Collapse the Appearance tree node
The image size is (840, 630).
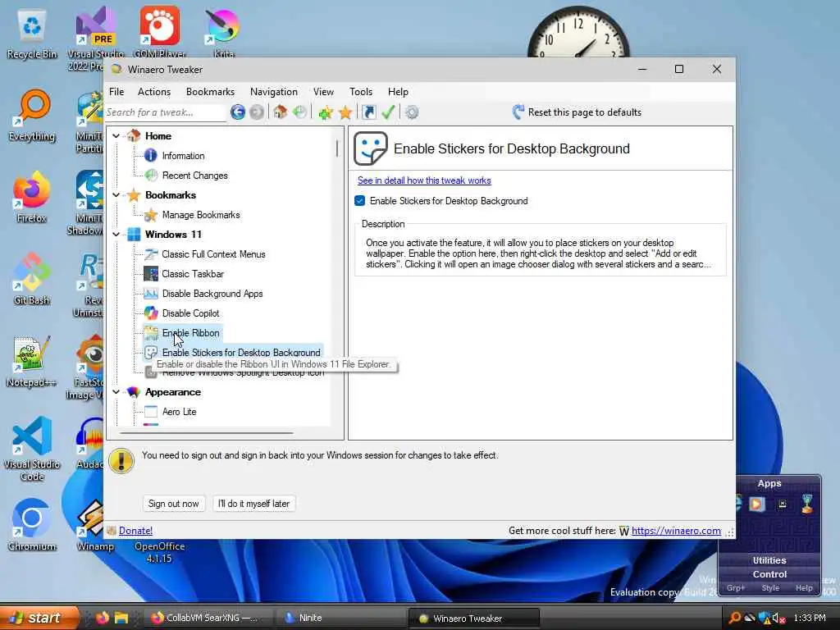point(116,392)
